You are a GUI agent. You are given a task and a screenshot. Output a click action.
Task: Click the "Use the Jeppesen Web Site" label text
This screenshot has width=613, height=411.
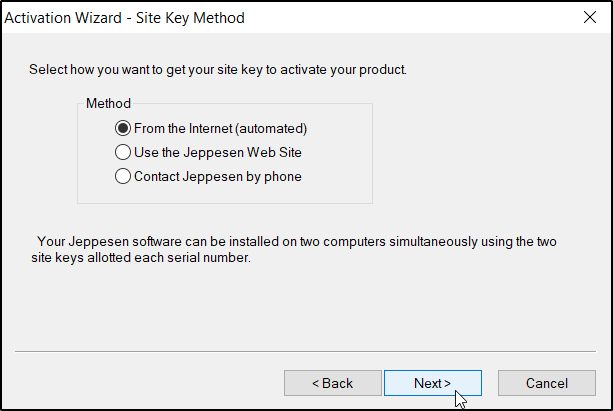(x=217, y=153)
